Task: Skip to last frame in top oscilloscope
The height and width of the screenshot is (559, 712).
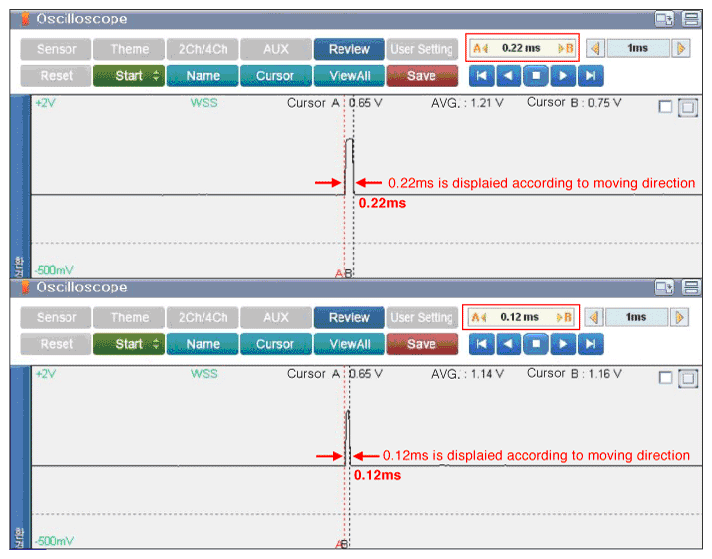Action: click(x=590, y=75)
